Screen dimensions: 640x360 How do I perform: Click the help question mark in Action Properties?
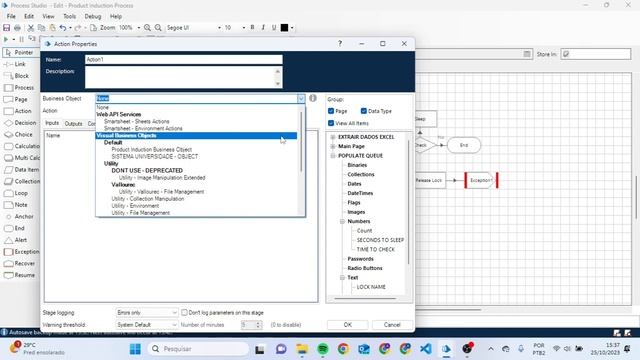340,43
